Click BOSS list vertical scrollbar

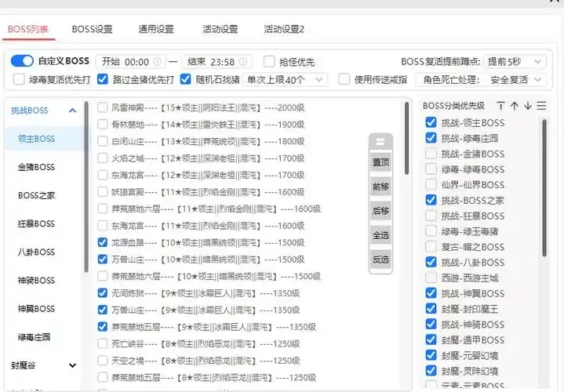[406, 139]
